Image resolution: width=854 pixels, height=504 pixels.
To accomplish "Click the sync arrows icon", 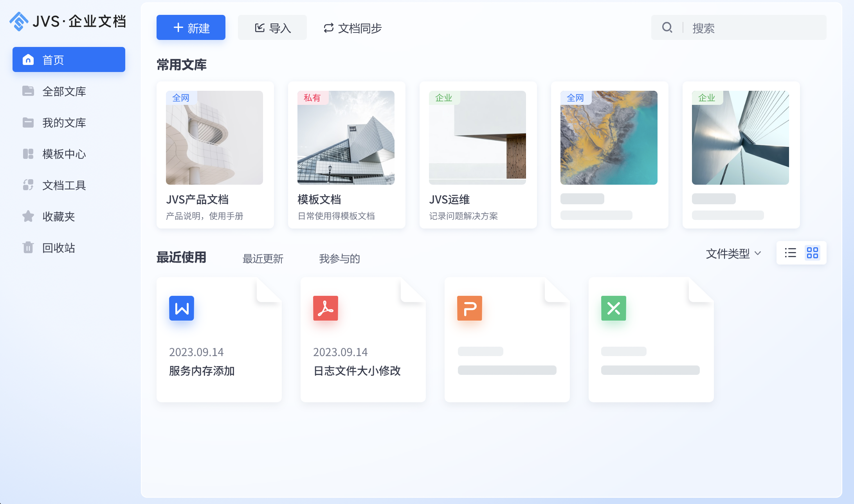I will [x=329, y=27].
